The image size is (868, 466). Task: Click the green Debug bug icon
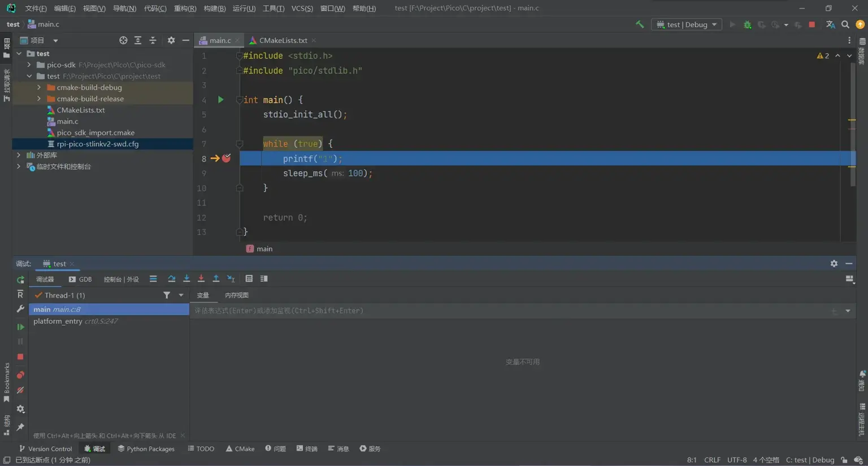(747, 25)
